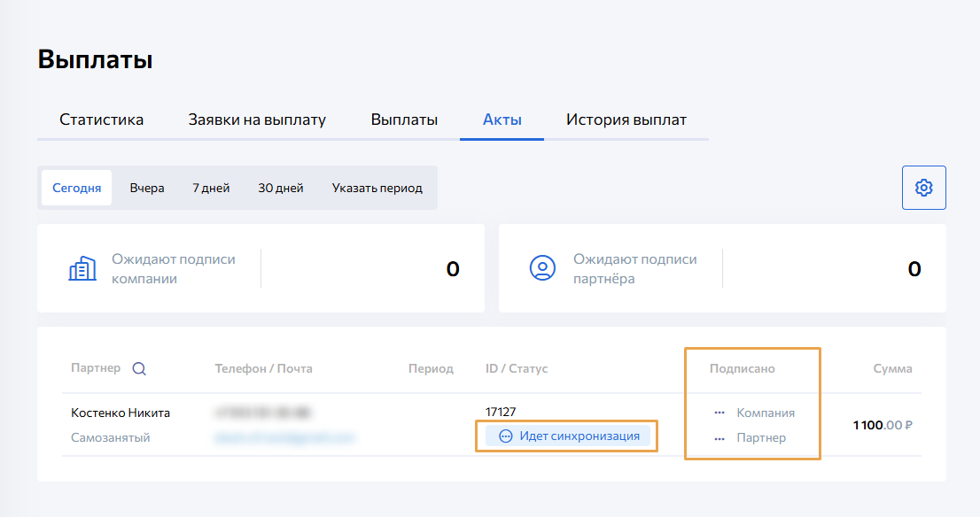Filter acts by Вчера
This screenshot has width=980, height=517.
[x=147, y=188]
